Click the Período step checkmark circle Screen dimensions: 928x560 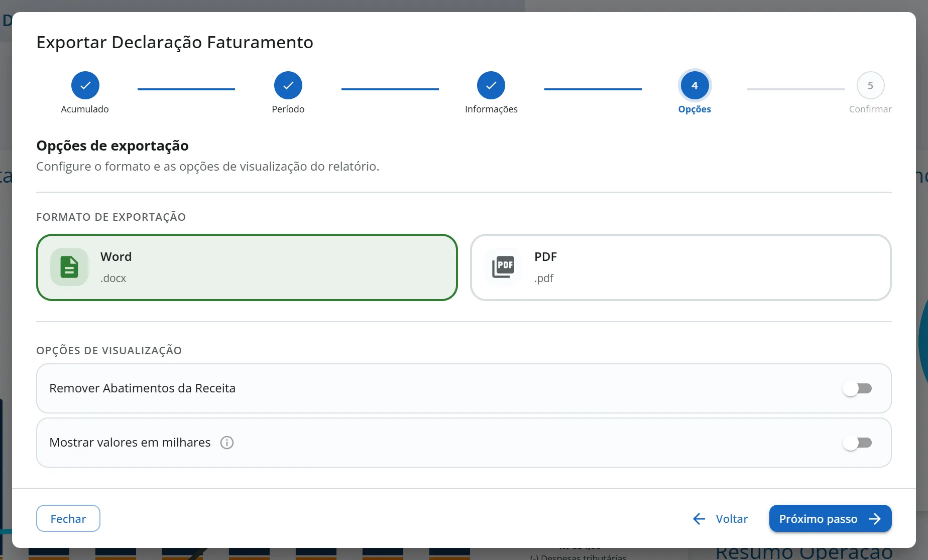288,85
